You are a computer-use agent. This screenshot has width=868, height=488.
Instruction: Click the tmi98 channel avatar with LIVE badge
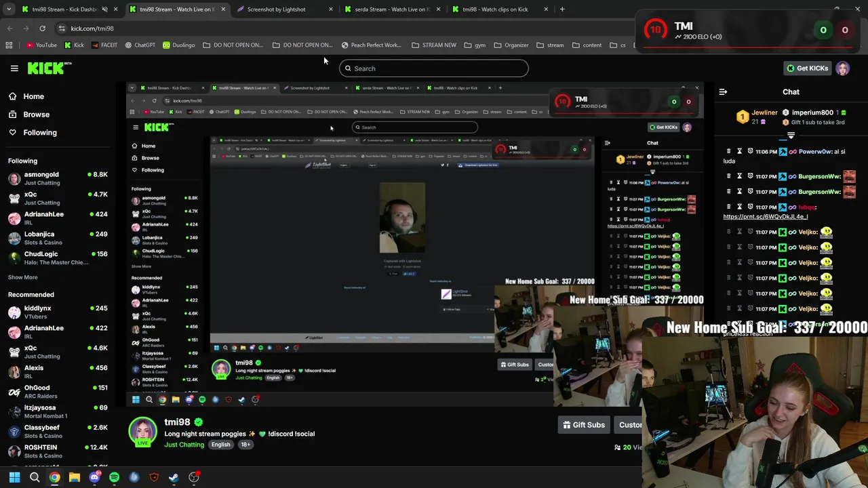142,432
